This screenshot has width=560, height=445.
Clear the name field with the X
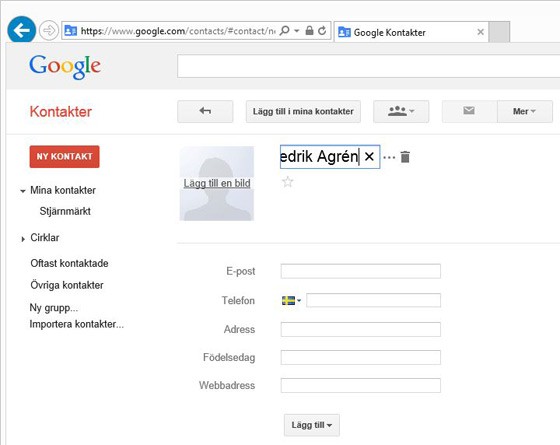point(369,156)
